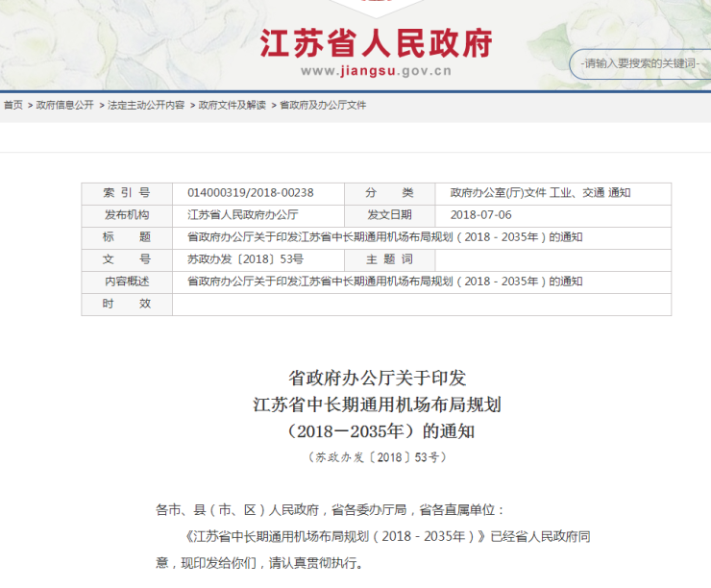Viewport: 711px width, 588px height.
Task: Select the date 2018-07-06
Action: click(x=480, y=215)
